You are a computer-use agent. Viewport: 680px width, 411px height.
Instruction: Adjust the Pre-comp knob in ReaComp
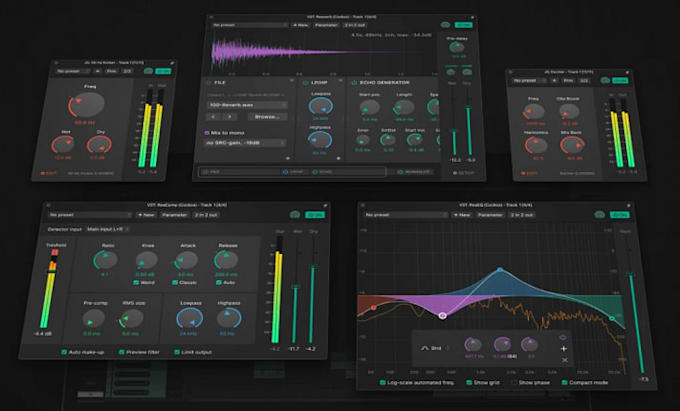tap(94, 319)
